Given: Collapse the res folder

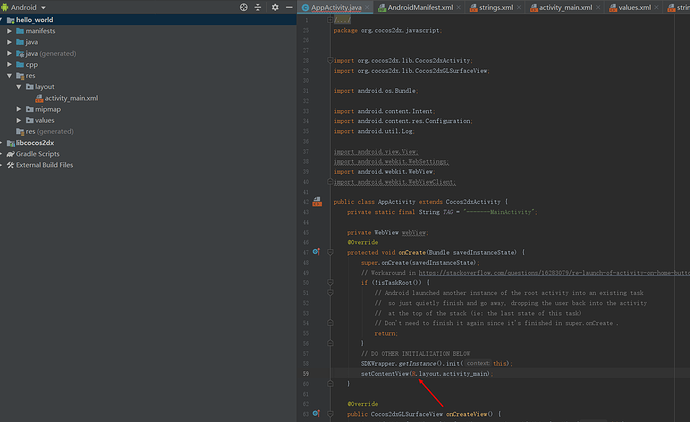Looking at the screenshot, I should (x=9, y=75).
